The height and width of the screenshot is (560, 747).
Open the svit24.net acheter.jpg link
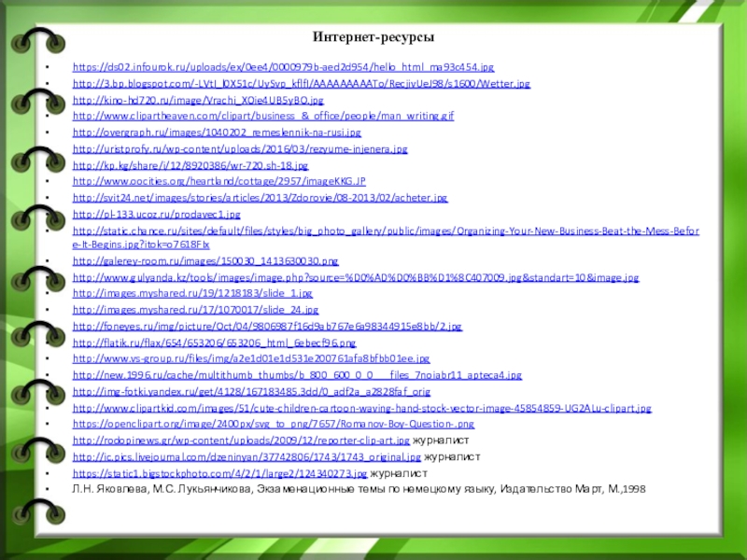coord(260,198)
